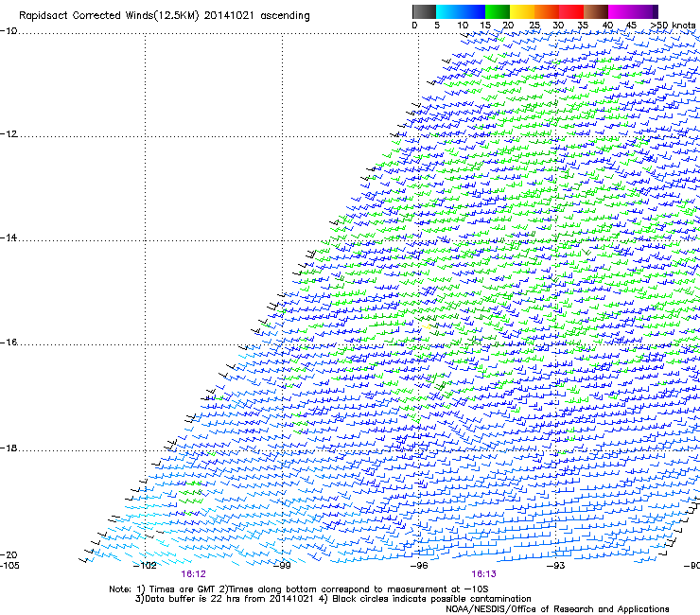
Task: Click the '-102' longitude axis label
Action: (x=145, y=565)
